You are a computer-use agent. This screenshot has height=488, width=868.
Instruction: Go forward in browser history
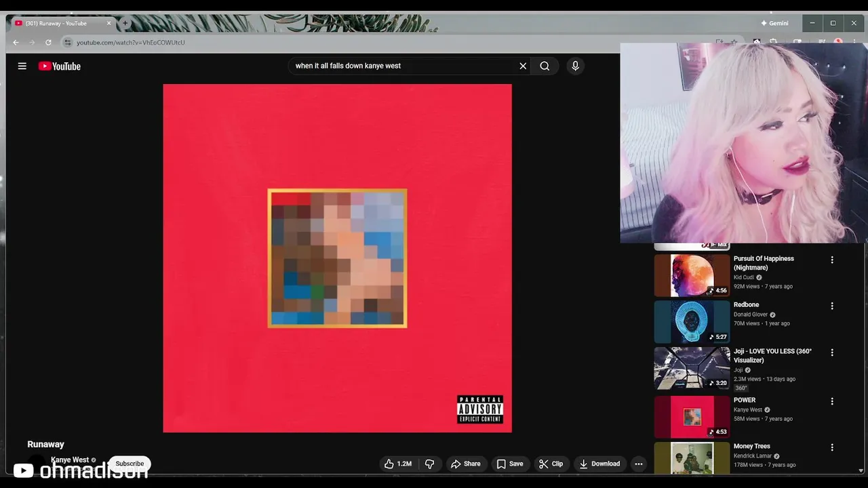click(32, 42)
